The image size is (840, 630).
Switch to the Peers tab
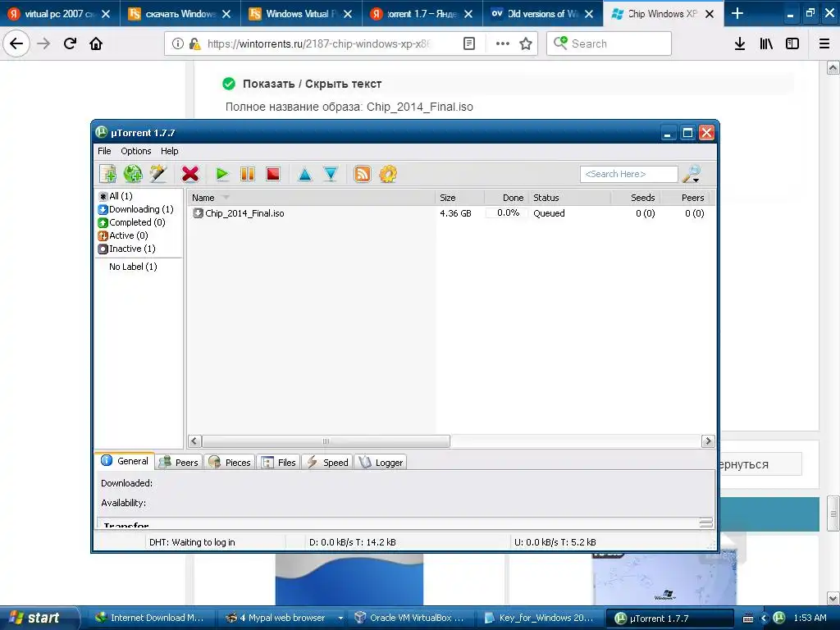179,463
